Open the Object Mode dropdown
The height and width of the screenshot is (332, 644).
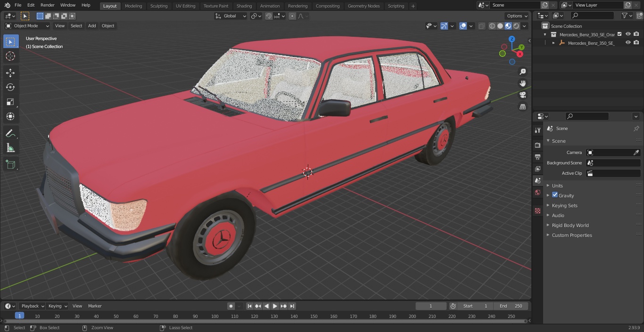tap(27, 26)
